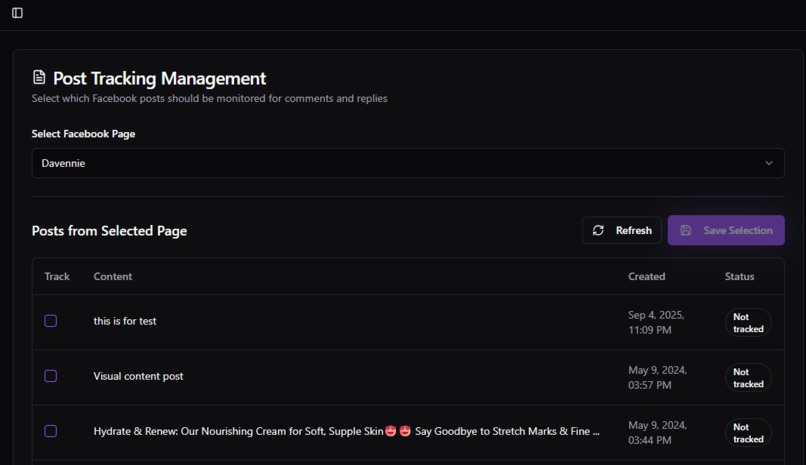Check Track box for 'Visual content post'

click(x=50, y=376)
